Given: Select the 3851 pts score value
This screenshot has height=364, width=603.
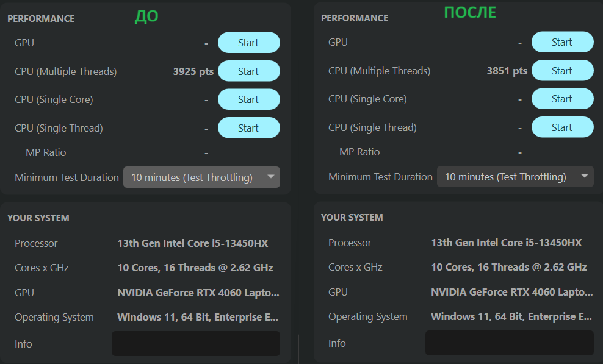Looking at the screenshot, I should (507, 71).
